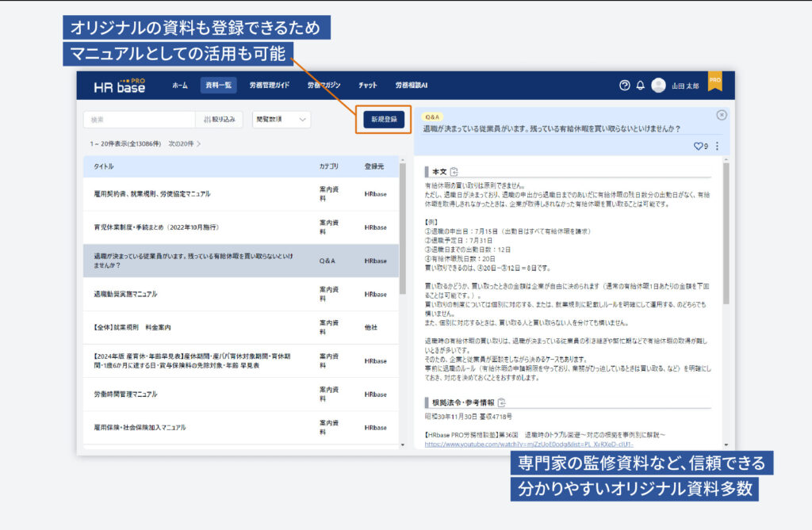Click the help question mark icon
Image resolution: width=812 pixels, height=530 pixels.
(624, 86)
